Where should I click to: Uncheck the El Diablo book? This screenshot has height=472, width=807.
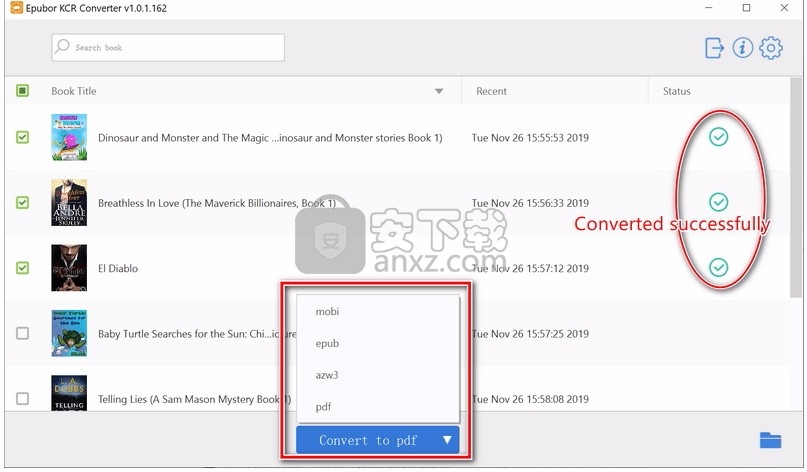pyautogui.click(x=22, y=268)
